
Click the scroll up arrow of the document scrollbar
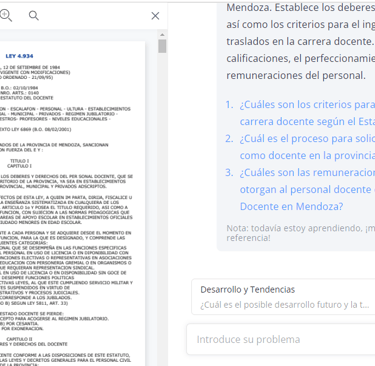pos(162,35)
